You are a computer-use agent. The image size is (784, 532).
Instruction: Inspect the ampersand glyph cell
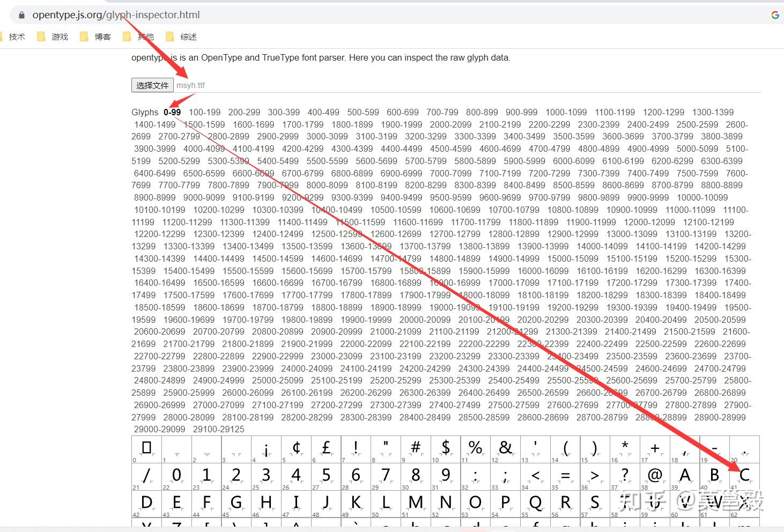click(506, 449)
